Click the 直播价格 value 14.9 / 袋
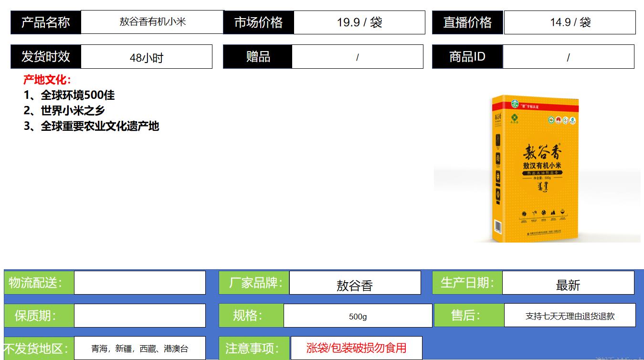The height and width of the screenshot is (360, 644). coord(570,22)
